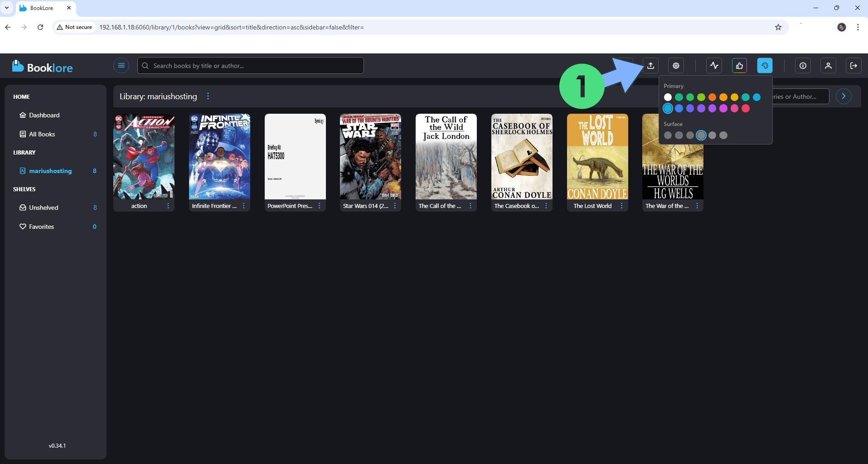Open the Star Wars comic cover
This screenshot has width=868, height=464.
pyautogui.click(x=370, y=156)
